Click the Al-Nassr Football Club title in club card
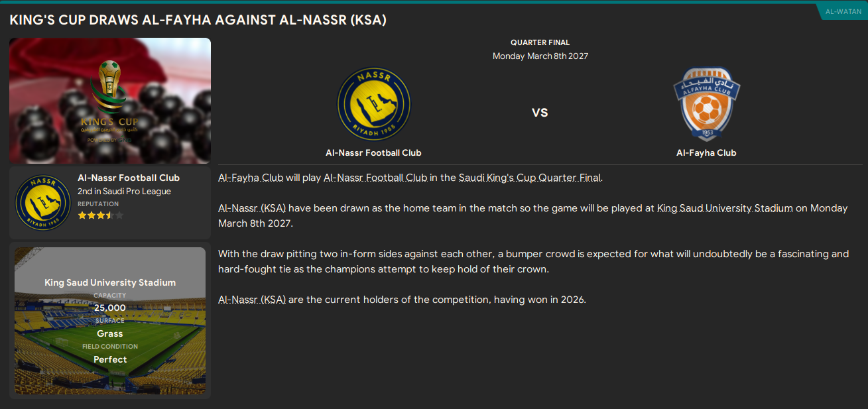 pos(129,178)
